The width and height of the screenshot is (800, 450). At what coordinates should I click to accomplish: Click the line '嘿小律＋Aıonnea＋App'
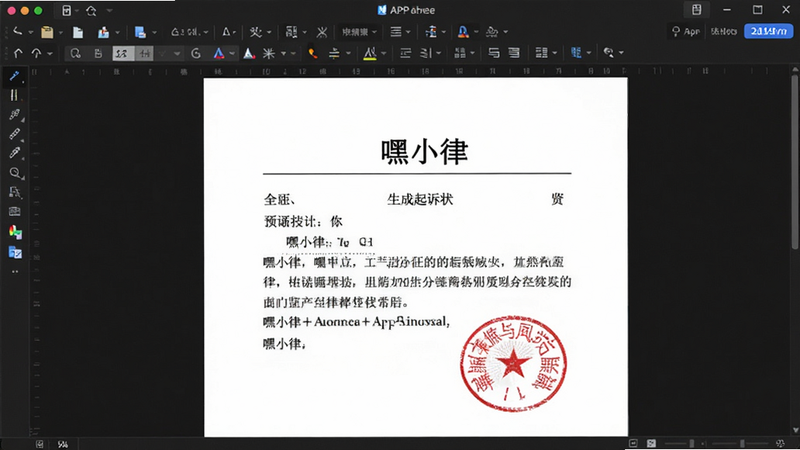click(356, 322)
